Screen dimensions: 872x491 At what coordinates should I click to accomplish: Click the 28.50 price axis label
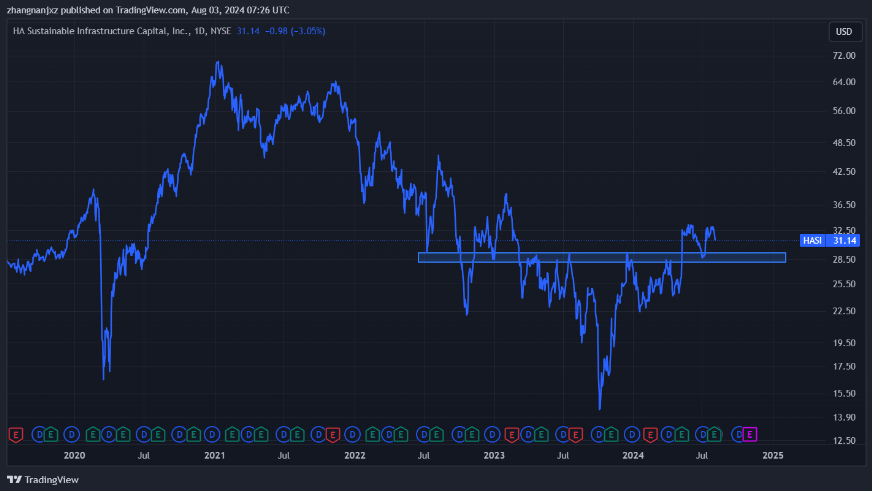point(844,260)
